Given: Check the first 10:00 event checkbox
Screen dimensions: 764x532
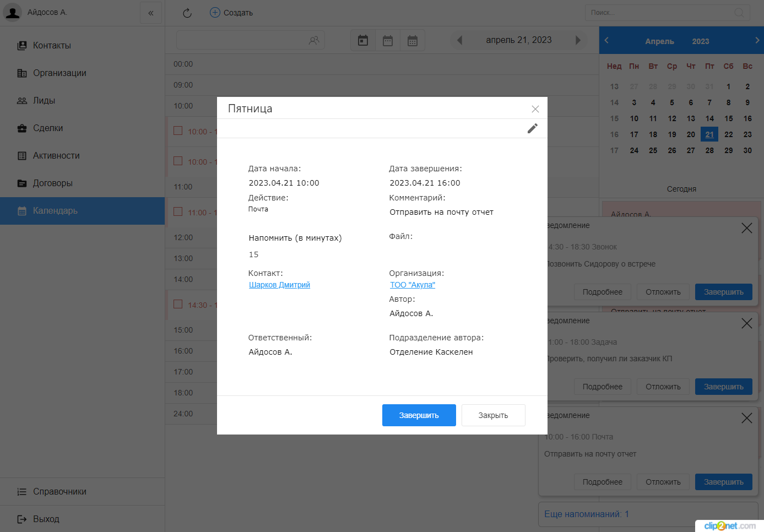Looking at the screenshot, I should [178, 131].
